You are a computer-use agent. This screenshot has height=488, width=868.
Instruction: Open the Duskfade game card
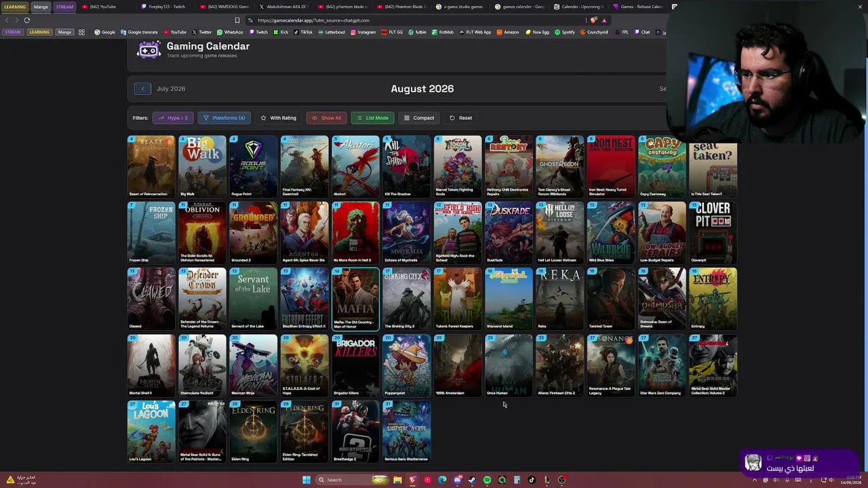coord(509,232)
